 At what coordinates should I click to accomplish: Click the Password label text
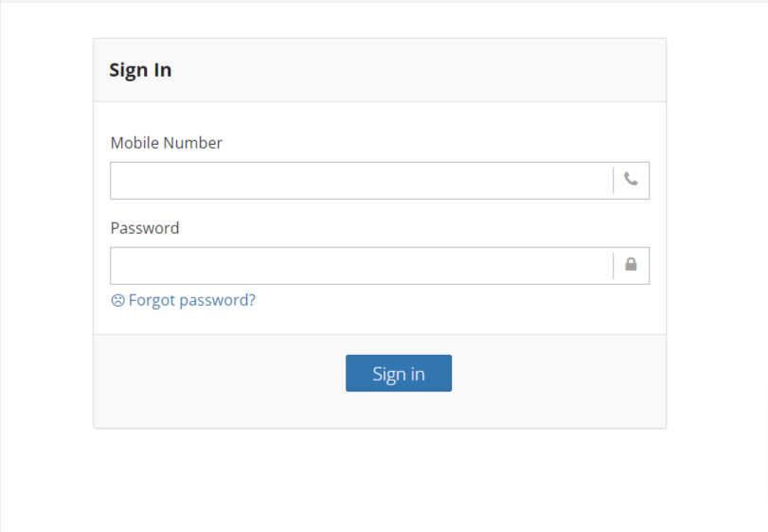click(145, 228)
